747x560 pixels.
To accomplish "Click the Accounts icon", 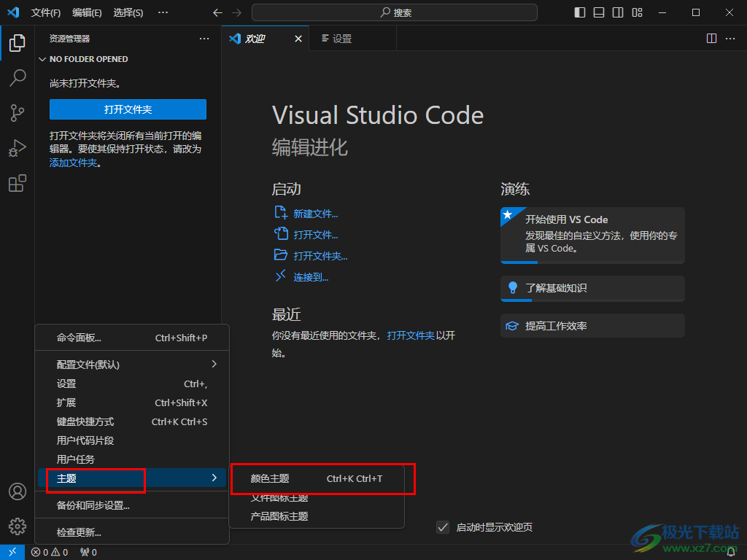I will pos(18,491).
